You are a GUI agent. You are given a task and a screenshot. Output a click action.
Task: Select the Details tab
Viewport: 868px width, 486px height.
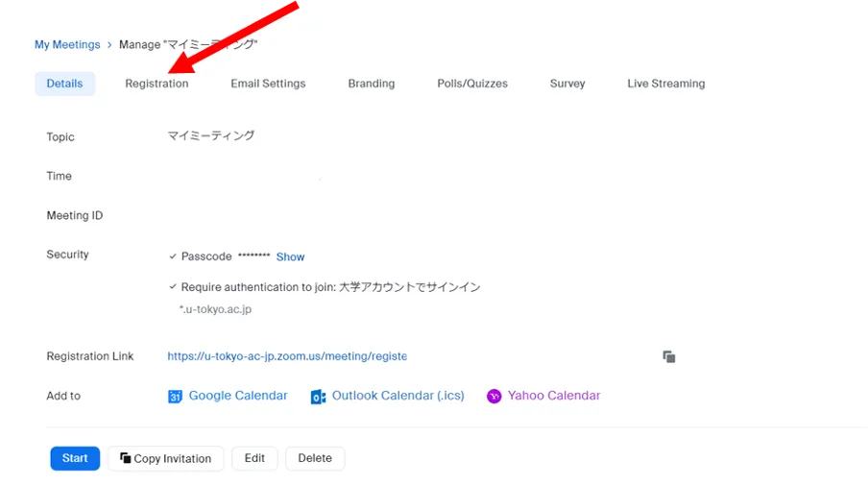pyautogui.click(x=64, y=84)
